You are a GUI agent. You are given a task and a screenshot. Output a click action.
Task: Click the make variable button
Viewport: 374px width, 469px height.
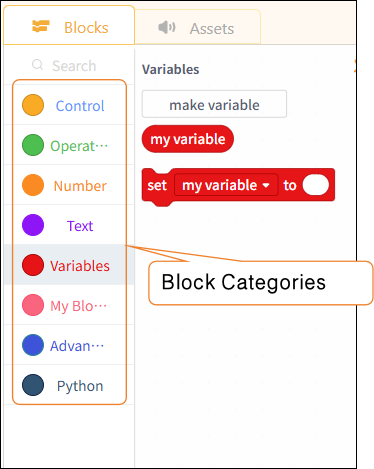[214, 104]
